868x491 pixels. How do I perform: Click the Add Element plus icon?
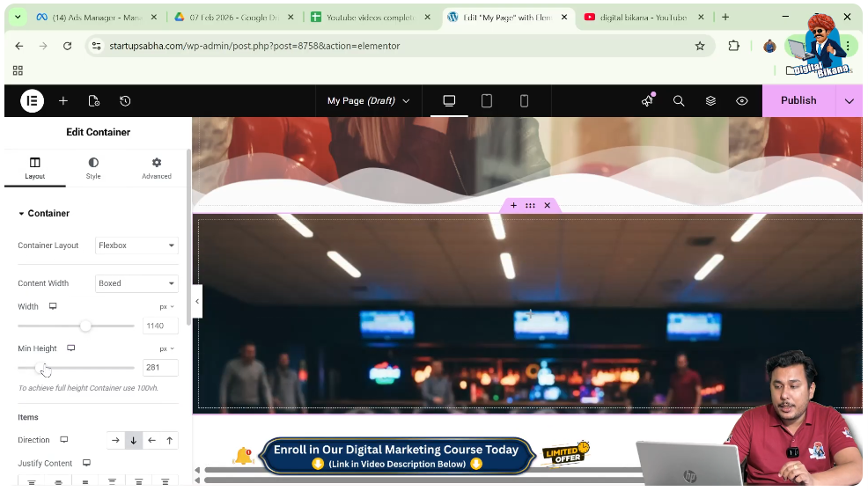click(63, 101)
